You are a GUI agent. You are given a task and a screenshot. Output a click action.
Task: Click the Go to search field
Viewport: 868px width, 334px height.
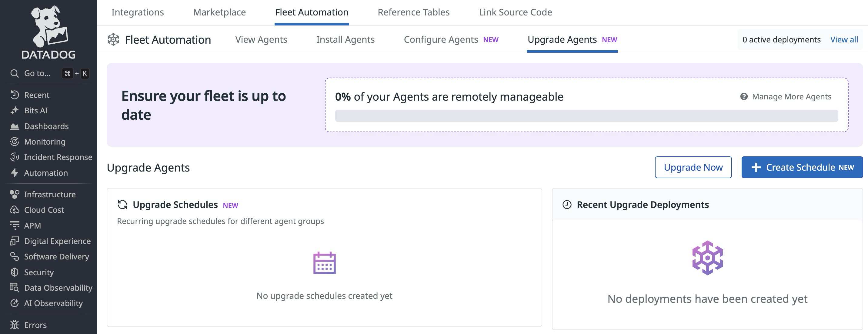click(x=36, y=73)
